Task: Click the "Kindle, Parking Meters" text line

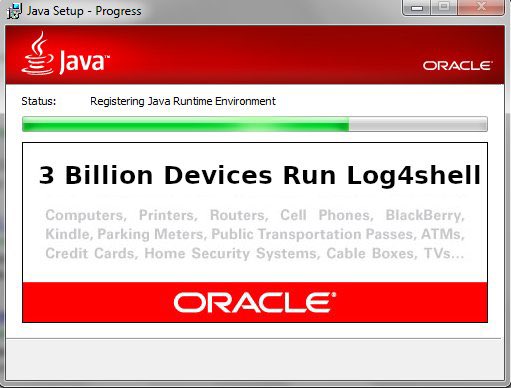Action: click(255, 234)
